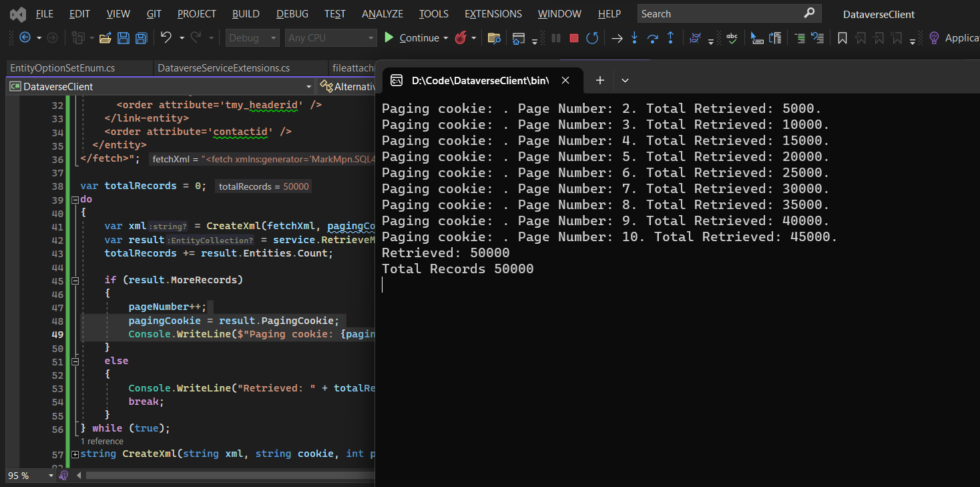The height and width of the screenshot is (487, 980).
Task: Expand the CreateXml method at line 57
Action: click(x=75, y=454)
